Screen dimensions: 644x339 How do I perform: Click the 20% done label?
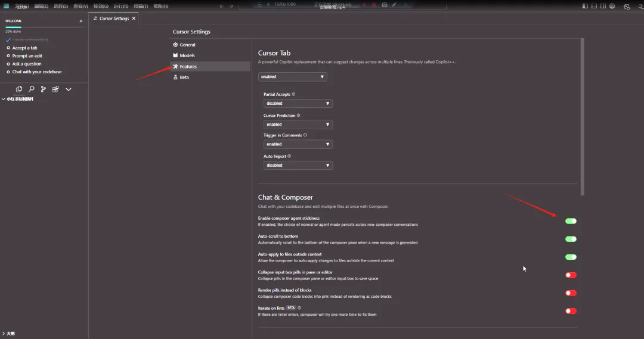[x=13, y=32]
